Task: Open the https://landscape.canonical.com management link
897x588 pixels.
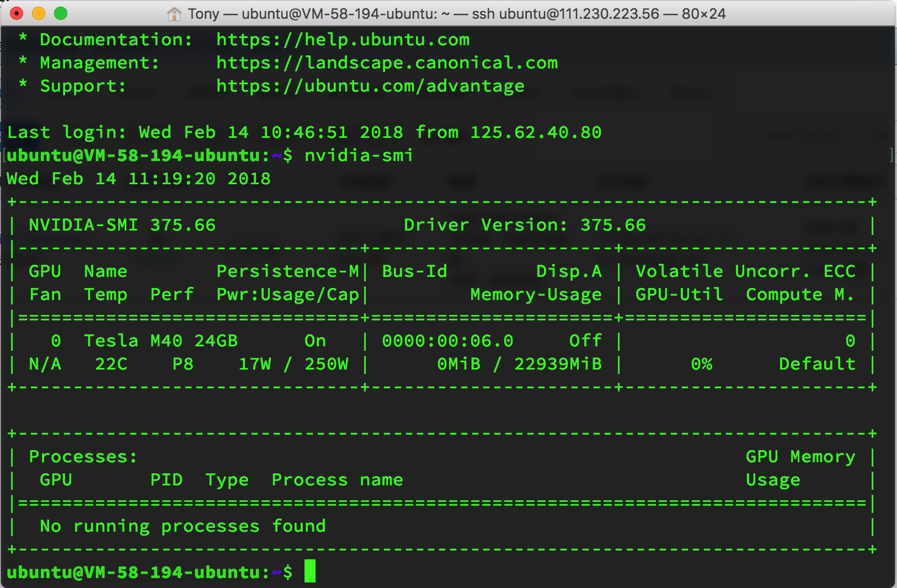Action: coord(387,63)
